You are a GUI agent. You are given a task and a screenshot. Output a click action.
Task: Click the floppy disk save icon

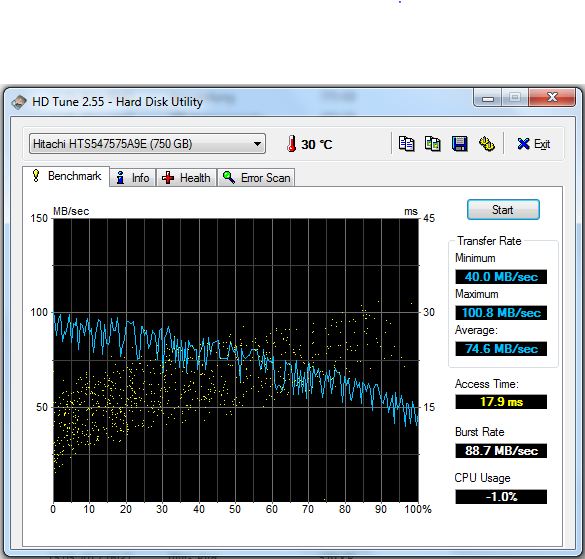[460, 144]
